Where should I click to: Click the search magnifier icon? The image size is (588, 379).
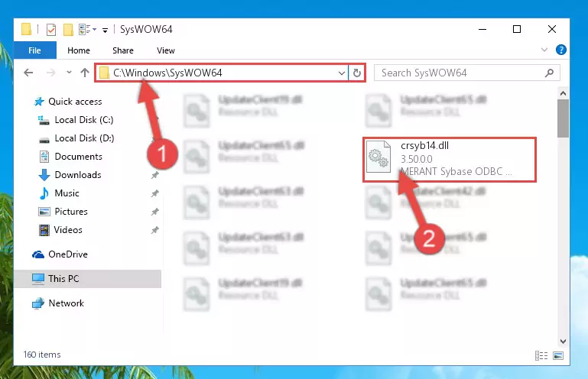point(549,73)
